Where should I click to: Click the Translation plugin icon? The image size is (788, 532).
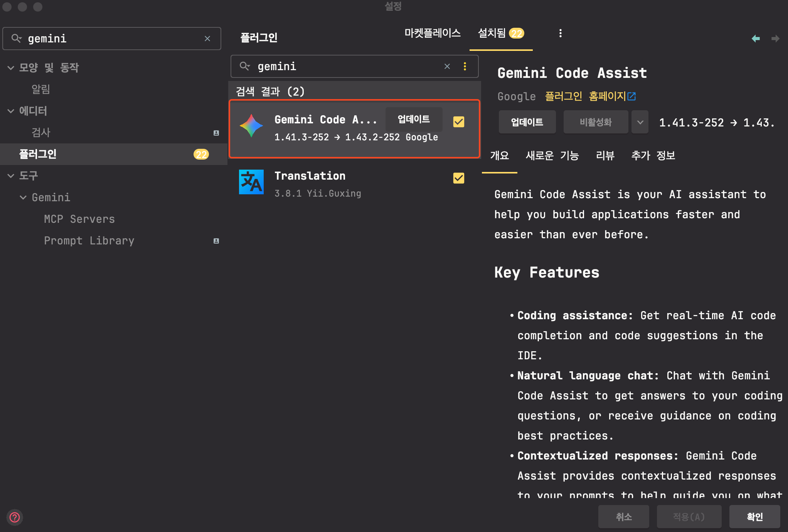pos(251,182)
